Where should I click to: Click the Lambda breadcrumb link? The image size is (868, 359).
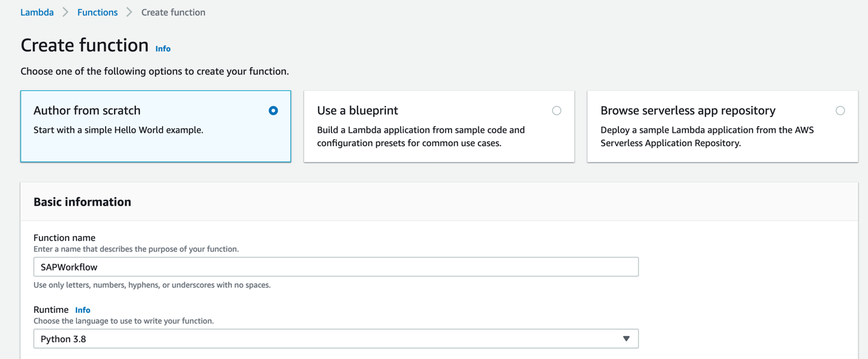click(37, 12)
